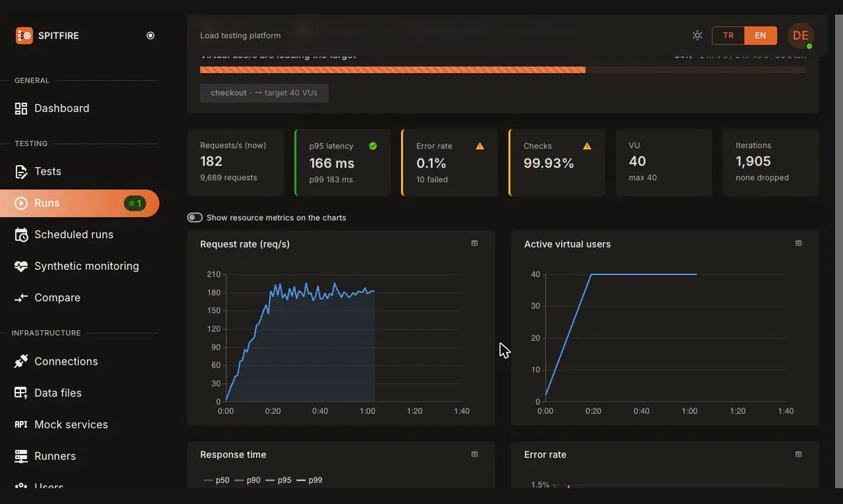Click the 9,689 requests text
843x504 pixels.
pos(228,178)
